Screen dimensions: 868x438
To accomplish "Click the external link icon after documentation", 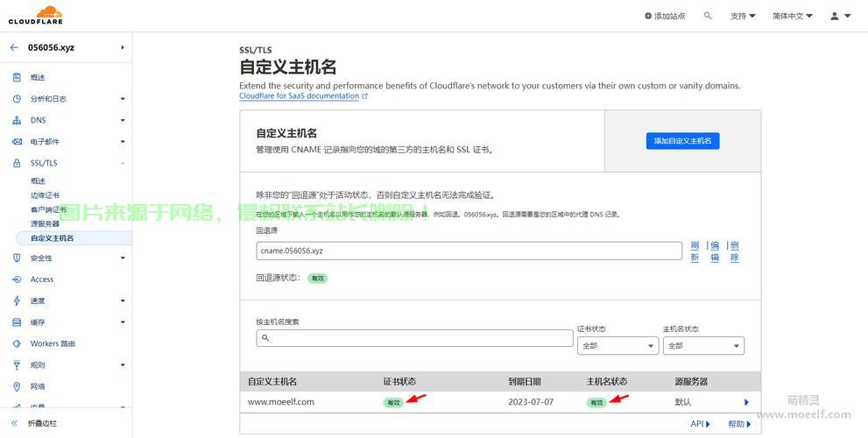I will pos(364,96).
